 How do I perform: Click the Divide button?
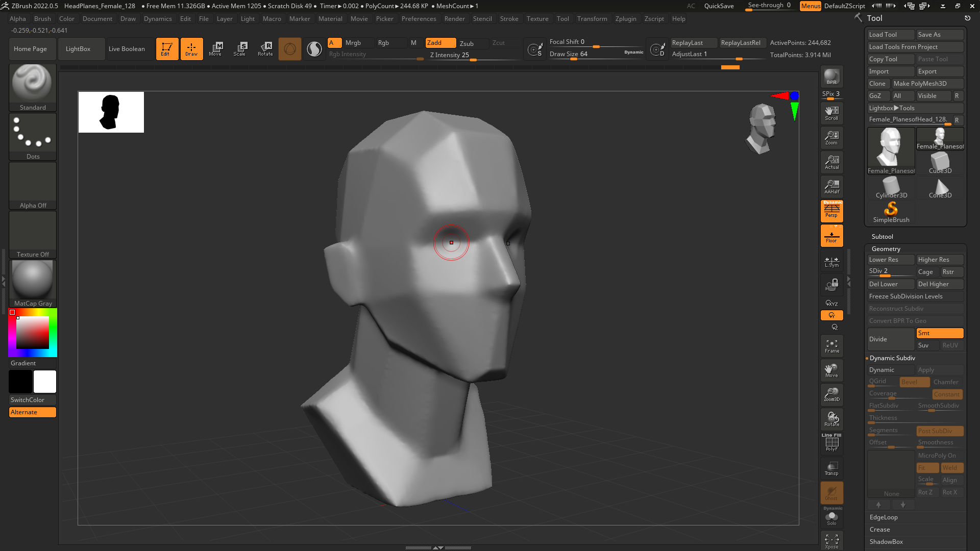tap(891, 339)
